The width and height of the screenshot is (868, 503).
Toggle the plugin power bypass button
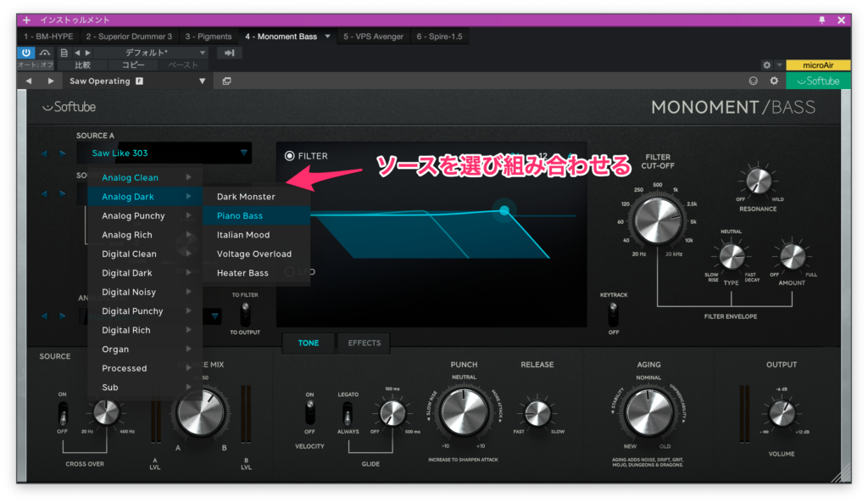click(27, 53)
